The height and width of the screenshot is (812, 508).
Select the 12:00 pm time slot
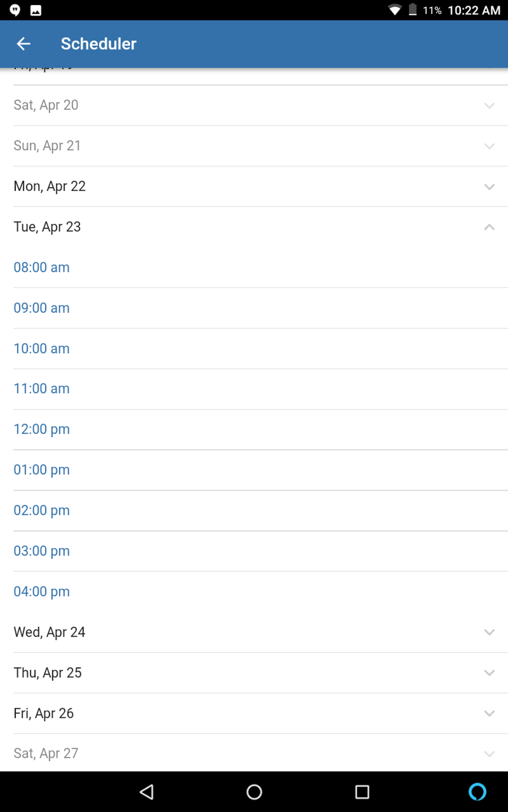pyautogui.click(x=42, y=429)
